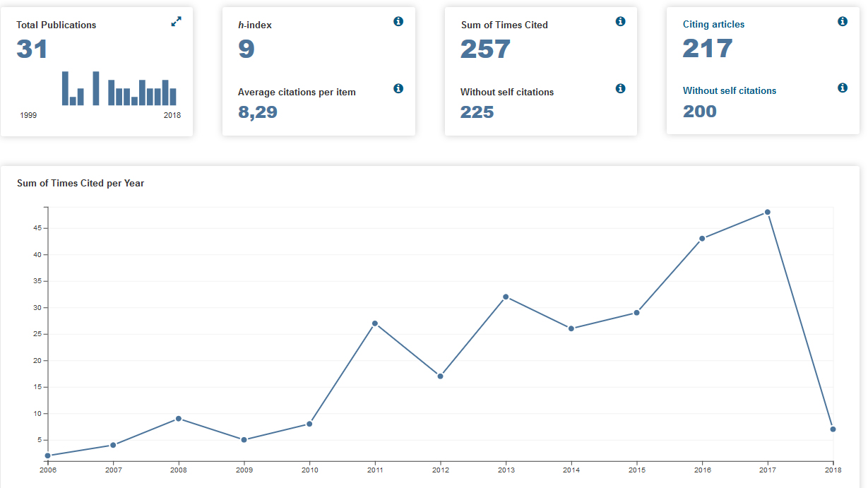Screen dimensions: 868x488
Task: Click the 2008 data point on chart
Action: (x=179, y=419)
